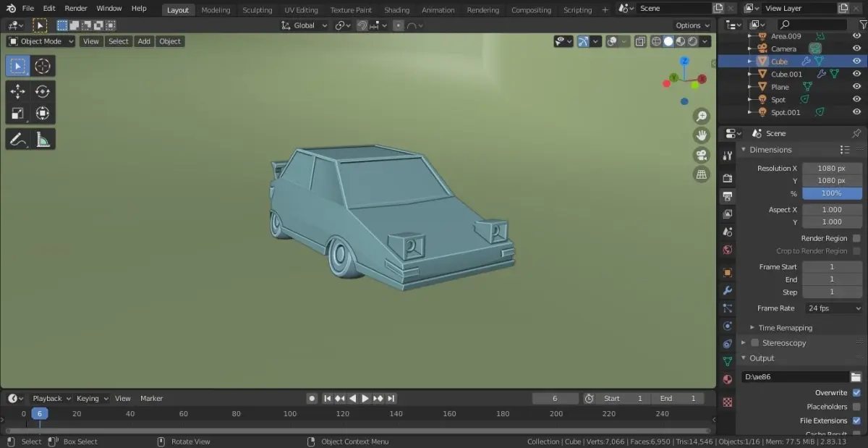Pin the properties editor
This screenshot has height=448, width=868.
856,133
